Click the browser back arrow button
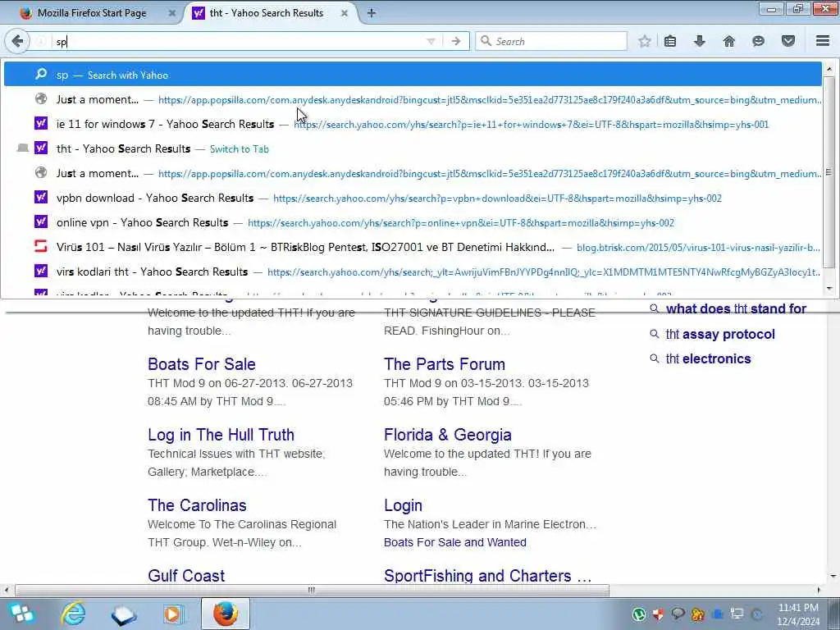Image resolution: width=840 pixels, height=630 pixels. [17, 41]
